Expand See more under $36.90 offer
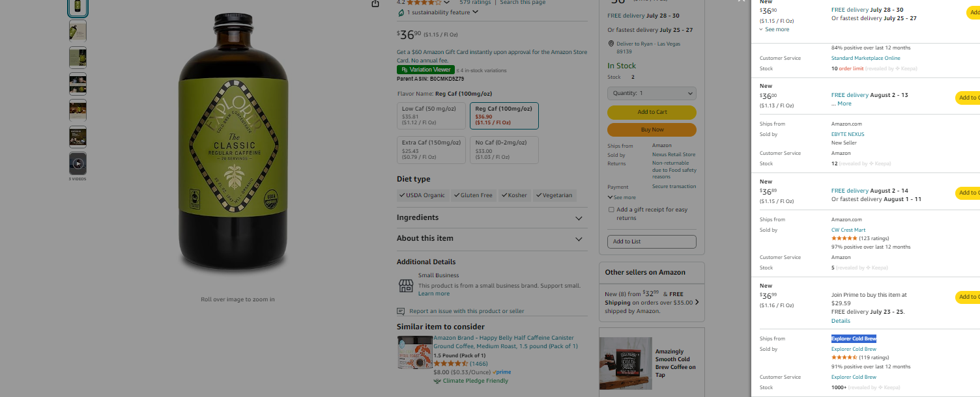The width and height of the screenshot is (980, 397). pos(774,29)
